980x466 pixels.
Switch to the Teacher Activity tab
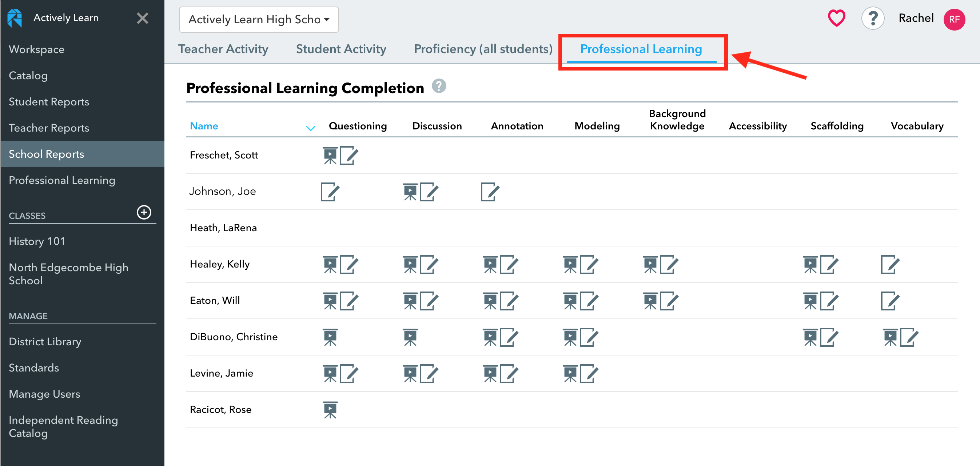pyautogui.click(x=223, y=49)
